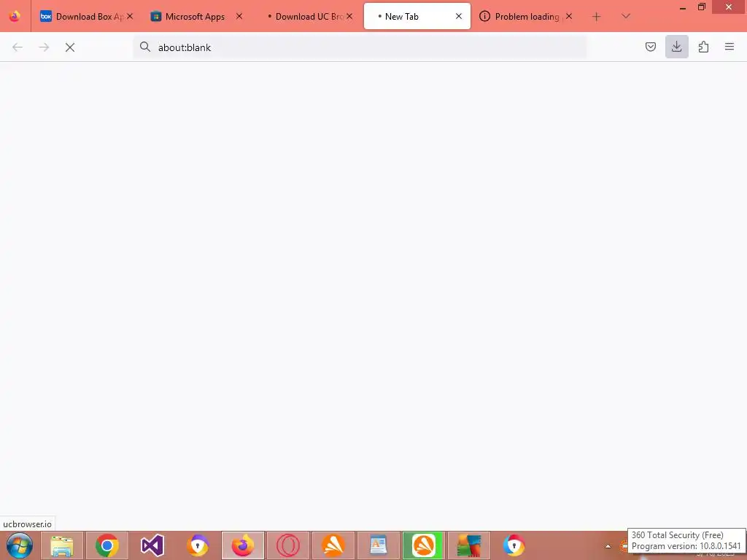The width and height of the screenshot is (747, 560).
Task: Go back one page
Action: pos(18,47)
